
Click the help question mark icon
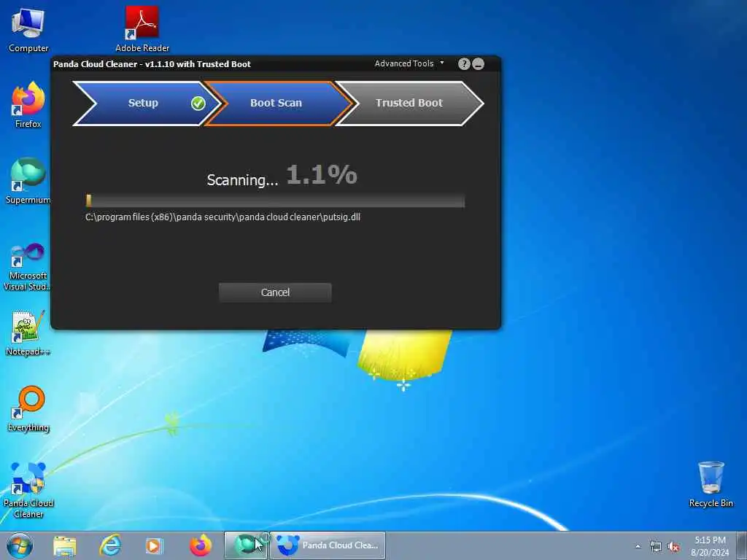(x=464, y=64)
